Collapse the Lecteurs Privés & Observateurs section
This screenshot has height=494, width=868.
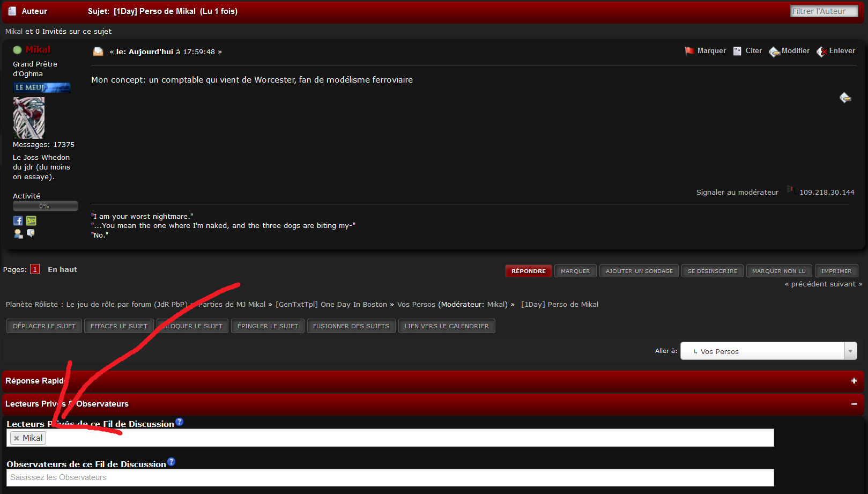pos(854,404)
